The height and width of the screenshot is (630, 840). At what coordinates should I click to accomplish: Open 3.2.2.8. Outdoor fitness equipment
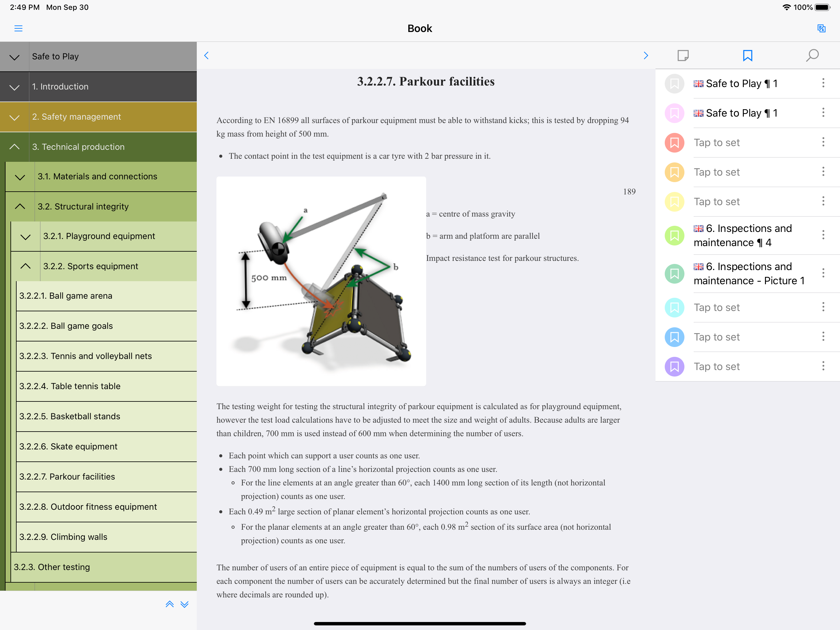107,507
